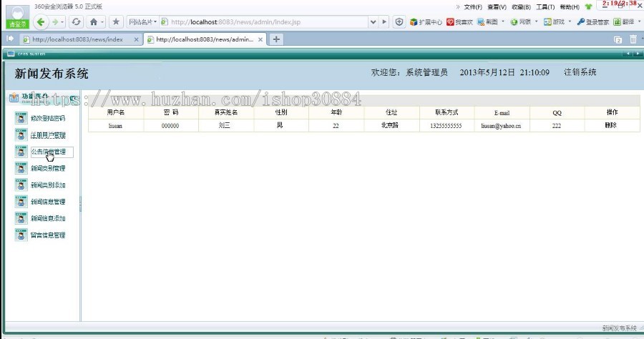Open the 网银 online banking tool
This screenshot has width=644, height=339.
pyautogui.click(x=521, y=22)
